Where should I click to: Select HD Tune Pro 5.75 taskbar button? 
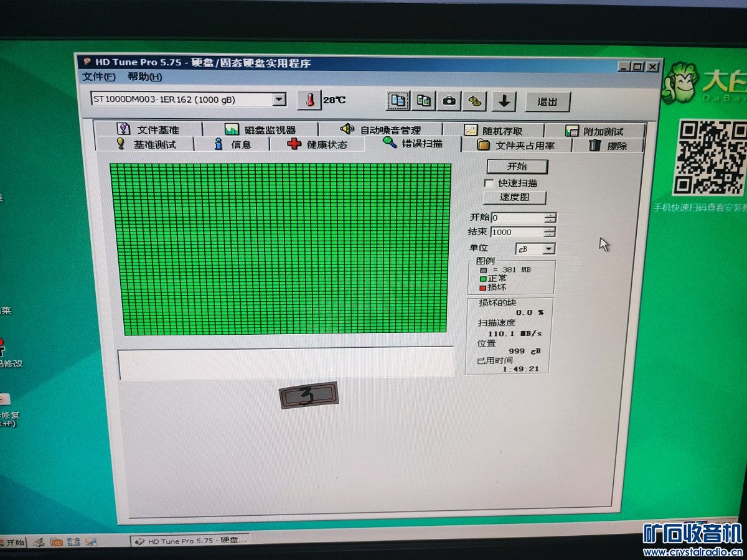tap(191, 541)
